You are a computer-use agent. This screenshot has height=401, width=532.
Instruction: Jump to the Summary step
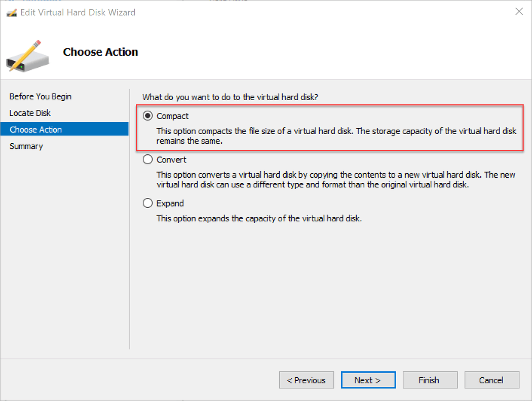click(x=26, y=146)
